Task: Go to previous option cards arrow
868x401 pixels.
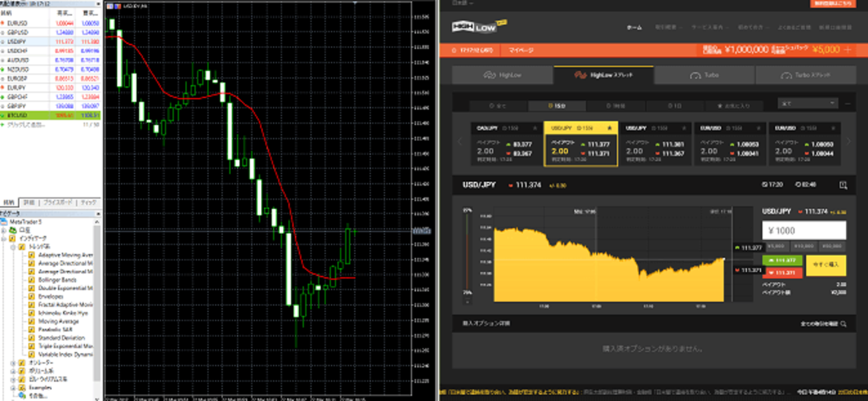Action: [459, 141]
